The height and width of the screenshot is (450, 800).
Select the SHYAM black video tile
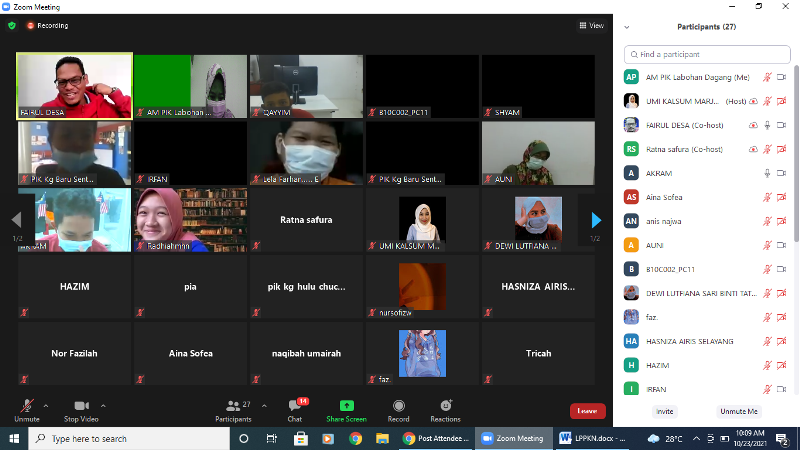point(538,86)
